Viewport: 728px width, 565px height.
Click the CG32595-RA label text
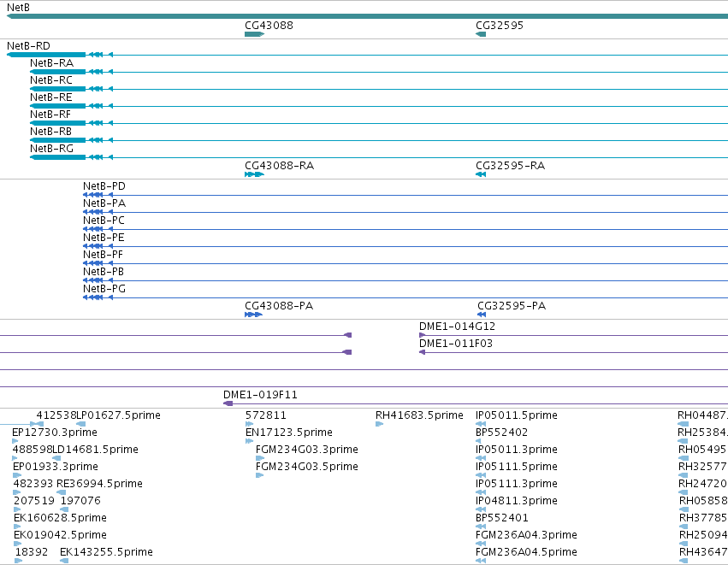pyautogui.click(x=510, y=166)
